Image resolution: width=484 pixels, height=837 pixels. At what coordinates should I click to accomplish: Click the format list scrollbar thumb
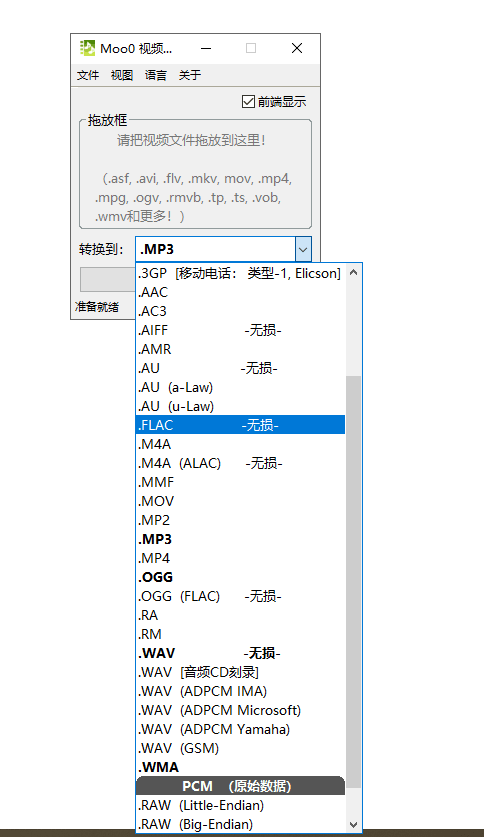[x=353, y=582]
